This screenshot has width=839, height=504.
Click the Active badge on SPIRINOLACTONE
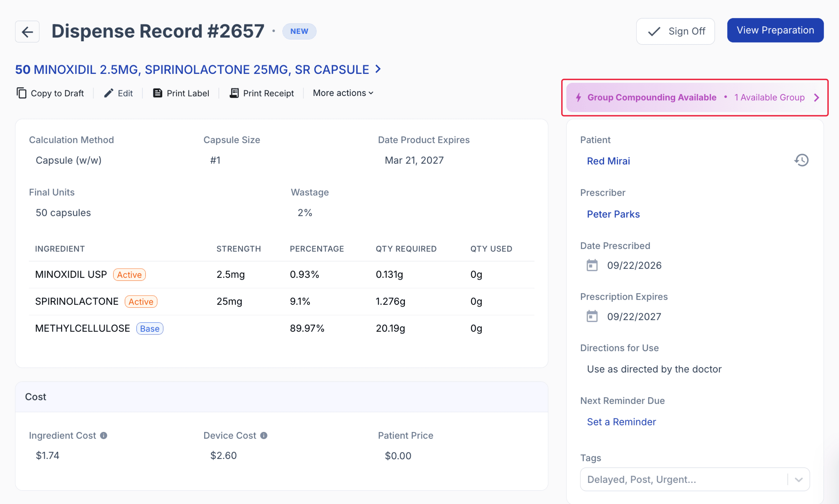141,302
